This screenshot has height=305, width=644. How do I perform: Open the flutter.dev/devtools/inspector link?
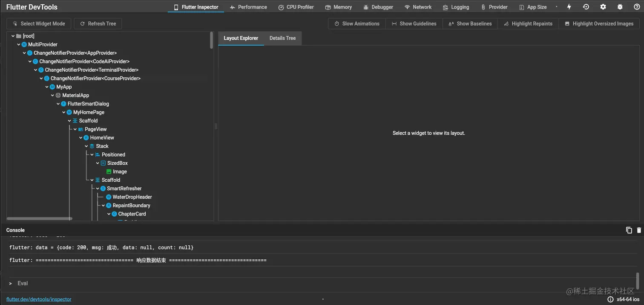[x=39, y=299]
